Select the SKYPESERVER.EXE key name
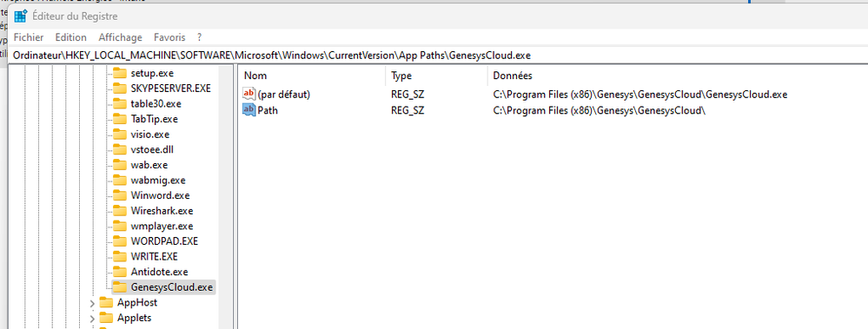Viewport: 868px width, 329px height. pyautogui.click(x=170, y=88)
